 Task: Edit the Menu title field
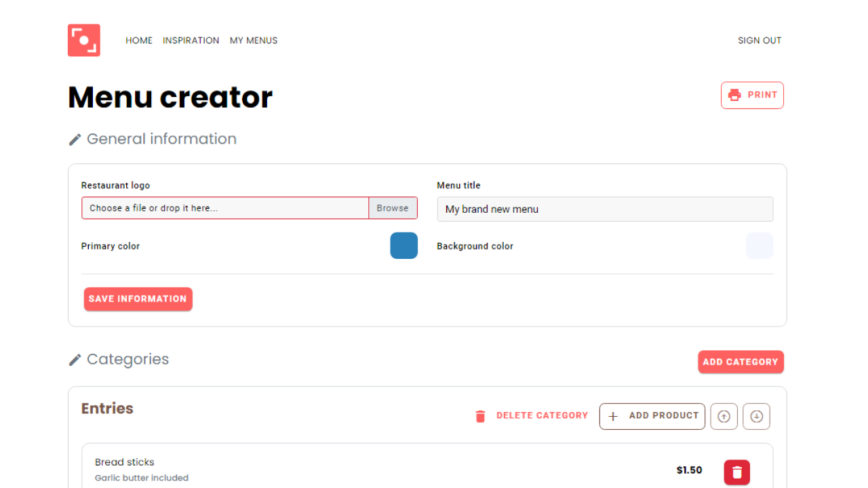[x=605, y=209]
